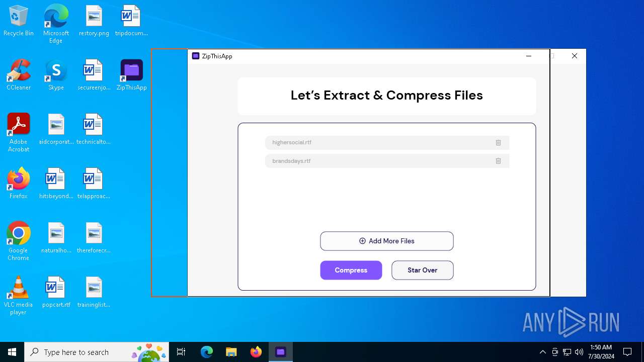The width and height of the screenshot is (644, 362).
Task: Open VLC media player shortcut
Action: [x=19, y=296]
